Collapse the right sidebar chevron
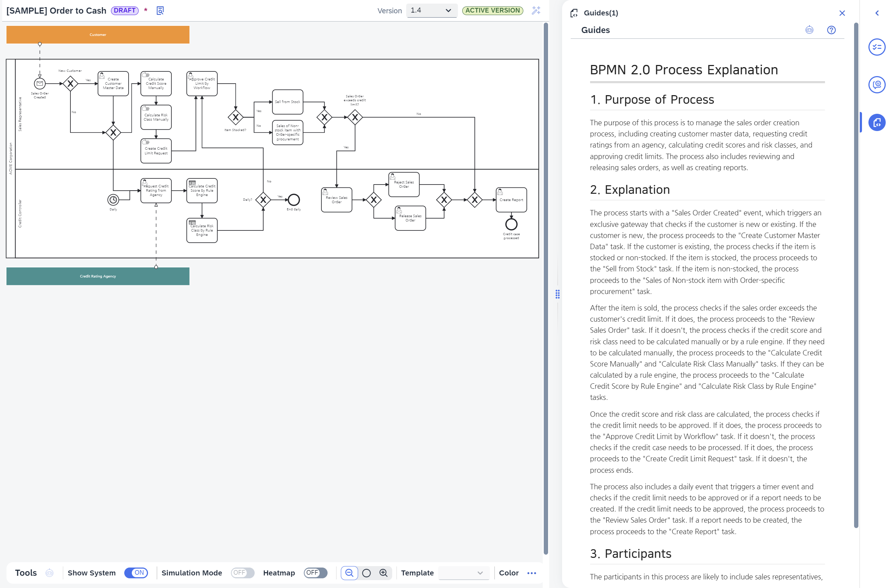This screenshot has height=588, width=890. pos(877,13)
